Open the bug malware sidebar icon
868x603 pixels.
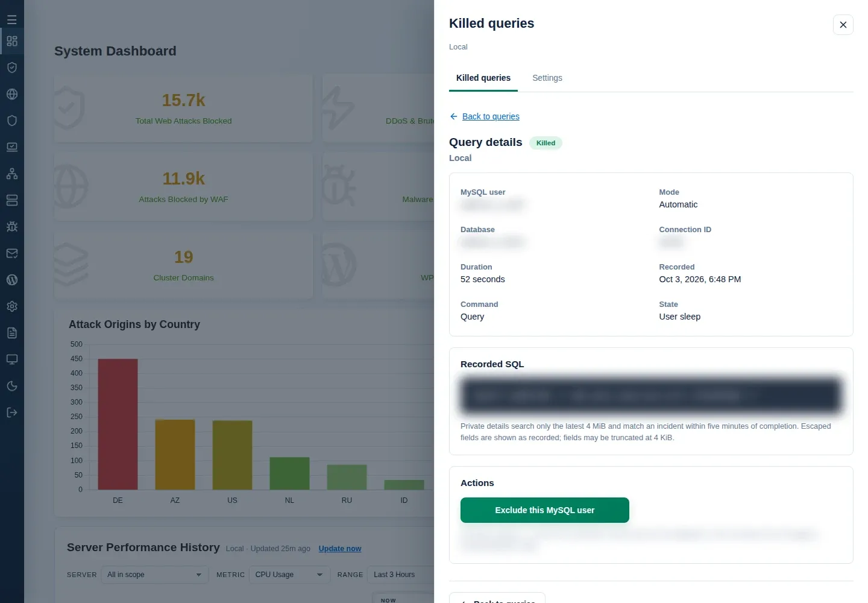(12, 227)
